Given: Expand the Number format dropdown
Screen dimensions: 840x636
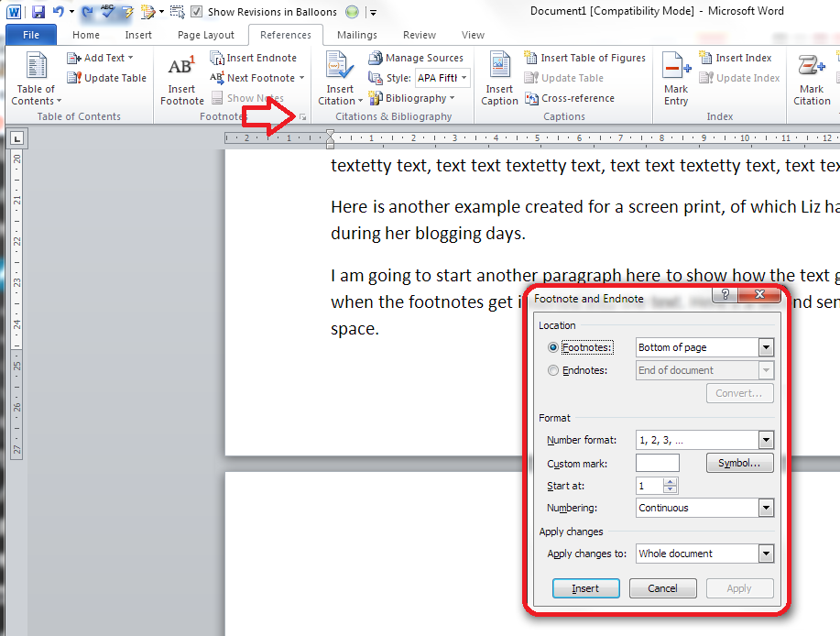Looking at the screenshot, I should pos(766,440).
